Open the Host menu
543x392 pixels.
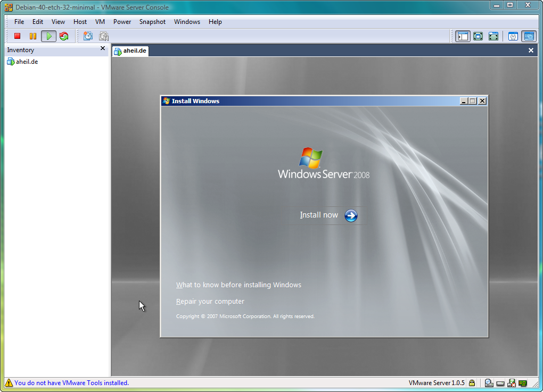[80, 22]
